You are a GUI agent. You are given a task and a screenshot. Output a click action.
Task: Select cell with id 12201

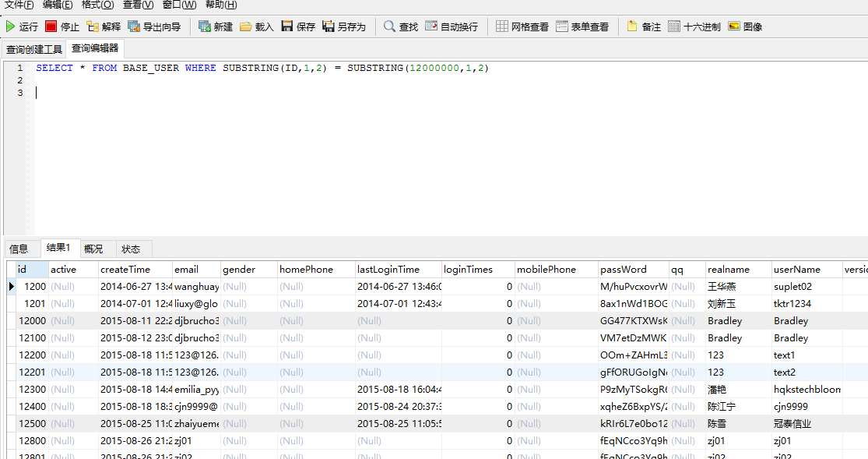point(32,372)
